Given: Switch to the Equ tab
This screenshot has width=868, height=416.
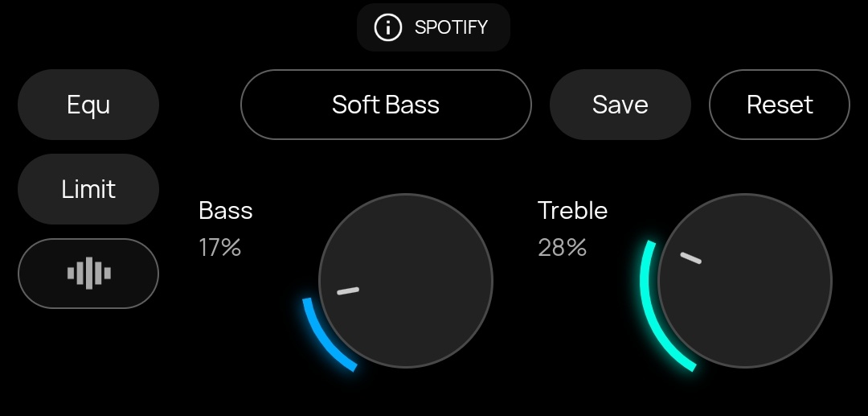Looking at the screenshot, I should 88,105.
